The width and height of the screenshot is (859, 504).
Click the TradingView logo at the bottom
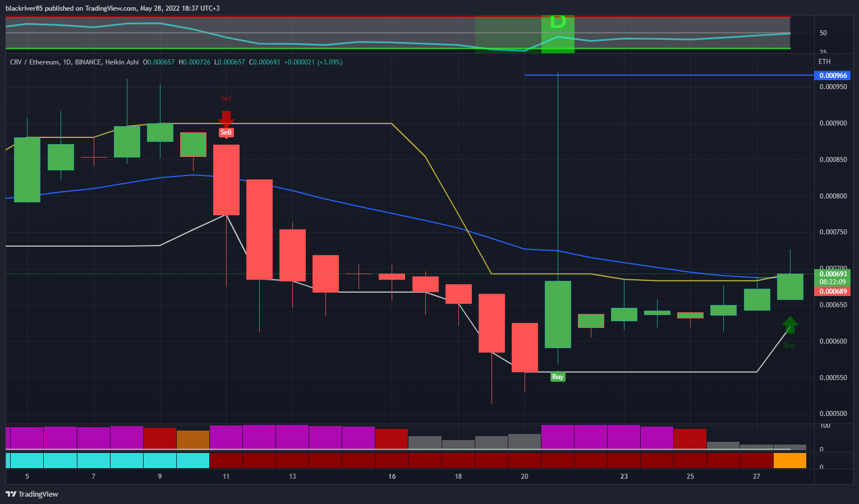click(32, 494)
